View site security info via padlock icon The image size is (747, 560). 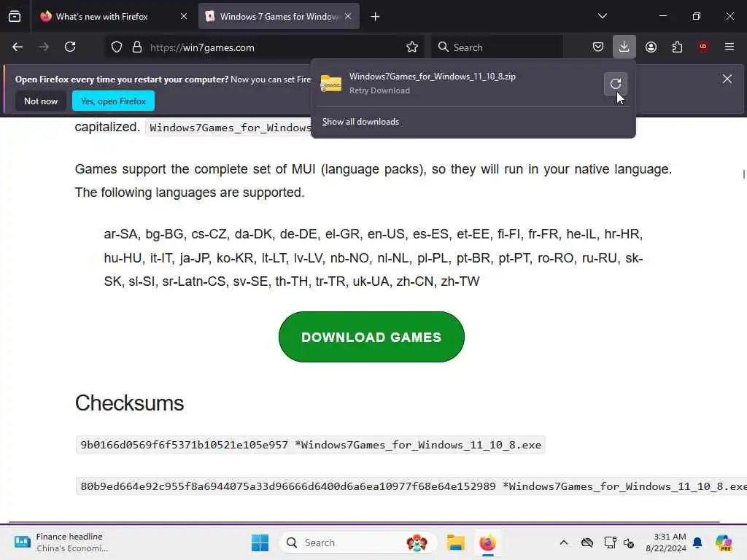(x=137, y=47)
